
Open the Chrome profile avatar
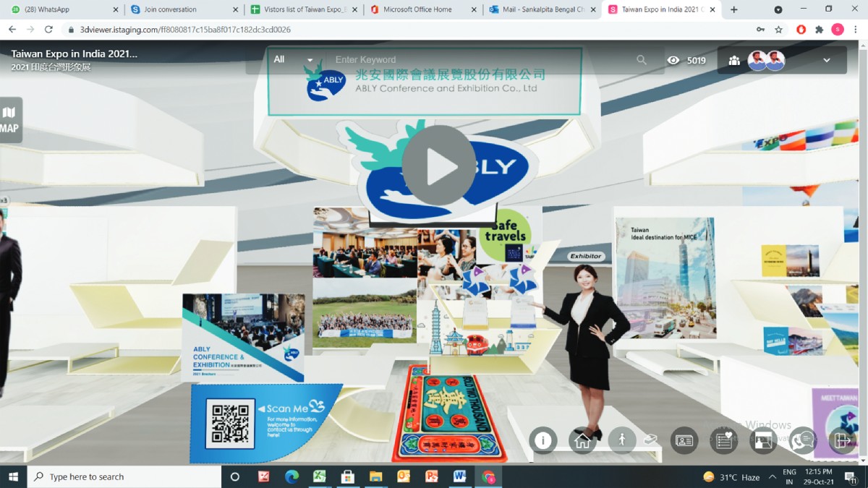tap(838, 30)
